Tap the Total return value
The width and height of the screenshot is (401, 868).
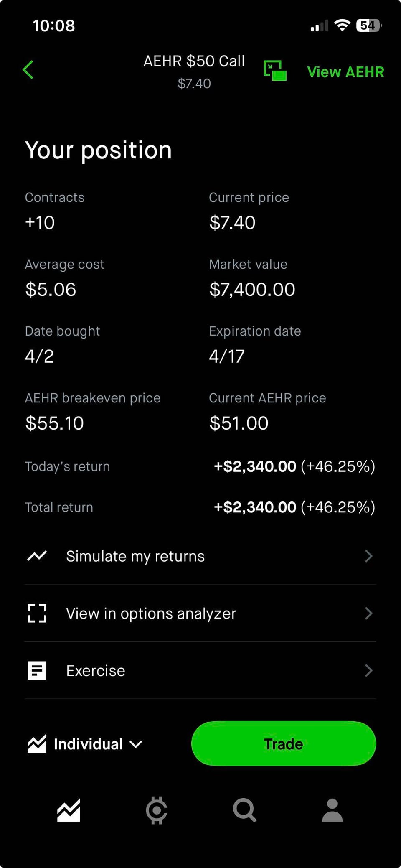tap(294, 507)
